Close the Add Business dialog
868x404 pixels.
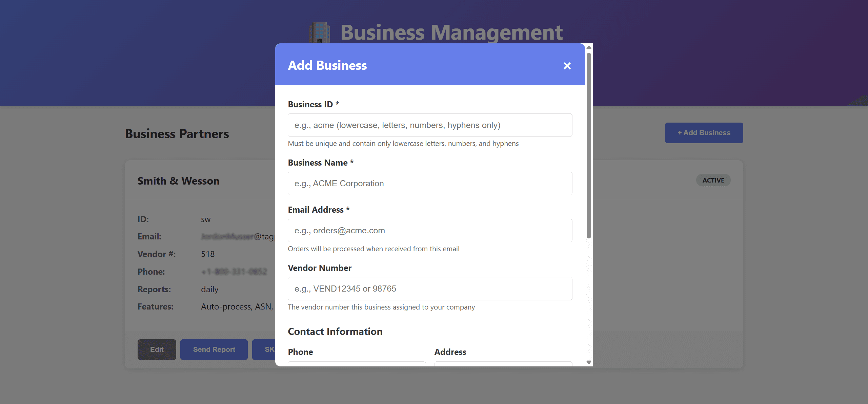point(567,66)
